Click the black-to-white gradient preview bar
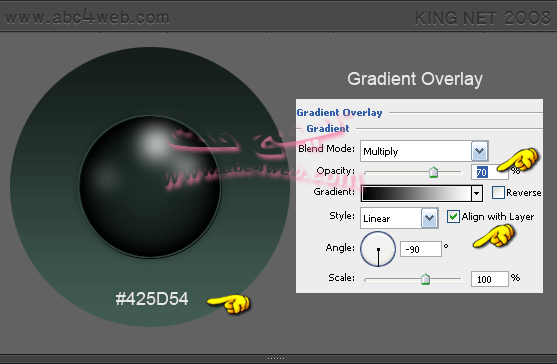Viewport: 557px width, 364px height. pos(416,194)
